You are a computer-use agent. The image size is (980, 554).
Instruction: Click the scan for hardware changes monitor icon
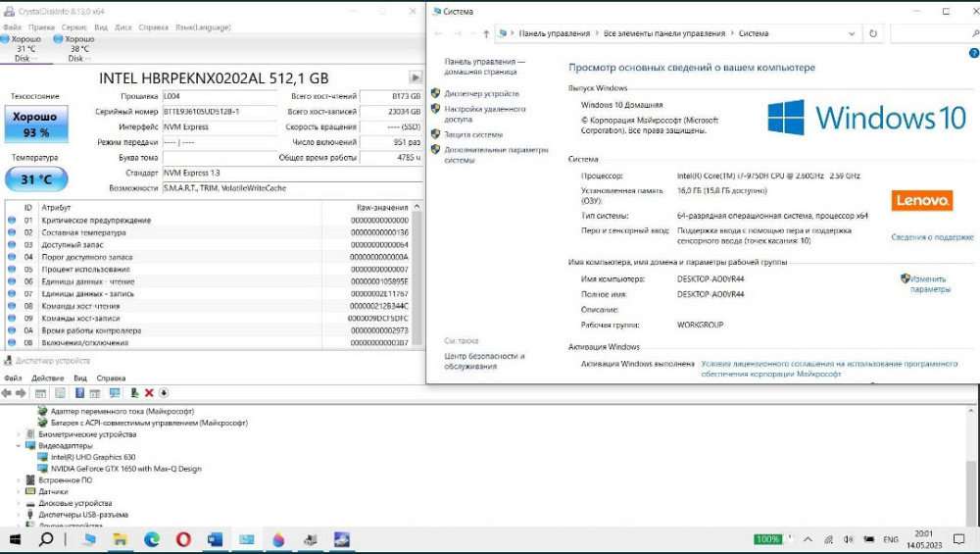(115, 392)
